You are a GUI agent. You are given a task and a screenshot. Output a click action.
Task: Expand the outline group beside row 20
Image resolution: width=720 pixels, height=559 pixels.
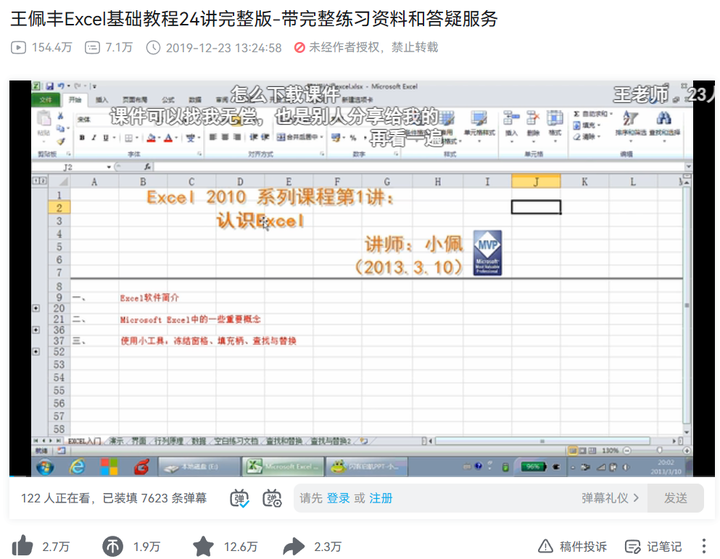[x=36, y=308]
